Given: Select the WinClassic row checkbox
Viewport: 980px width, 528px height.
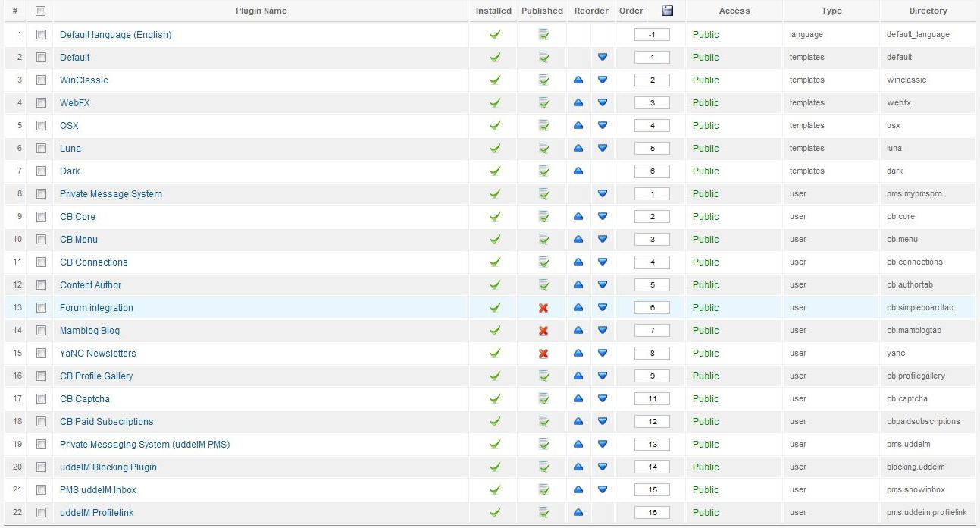Looking at the screenshot, I should (41, 80).
